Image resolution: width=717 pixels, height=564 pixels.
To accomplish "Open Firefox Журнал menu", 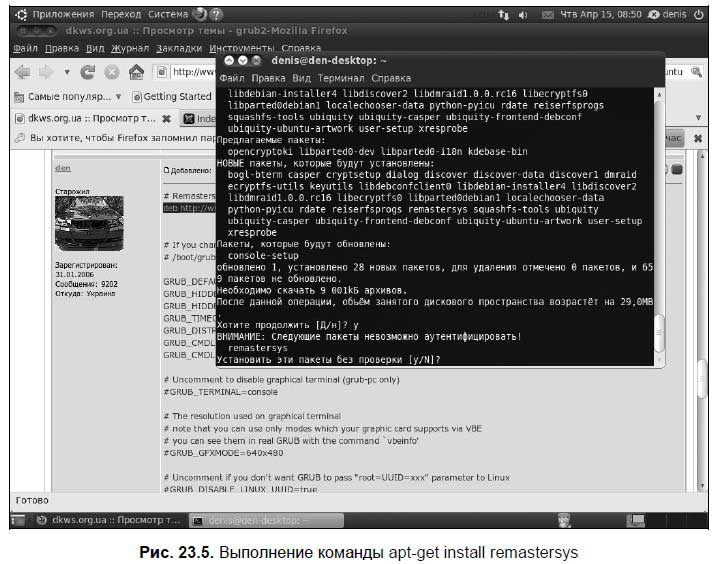I will [x=130, y=48].
